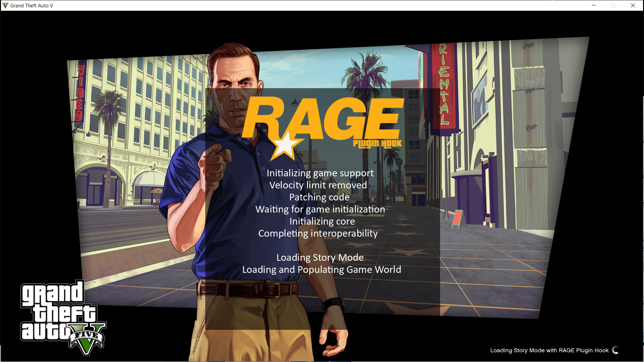This screenshot has height=362, width=644.
Task: Click 'Loading Story Mode with RAGE Plugin Hook' text
Action: click(x=549, y=350)
